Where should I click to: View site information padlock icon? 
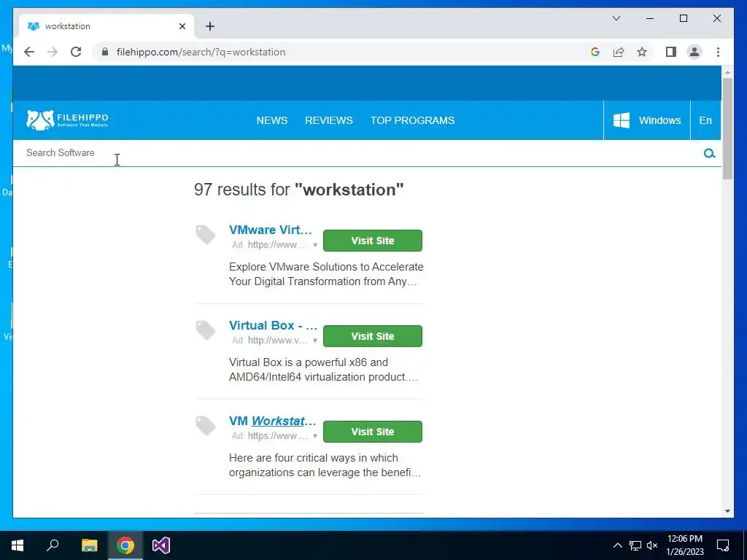tap(105, 52)
